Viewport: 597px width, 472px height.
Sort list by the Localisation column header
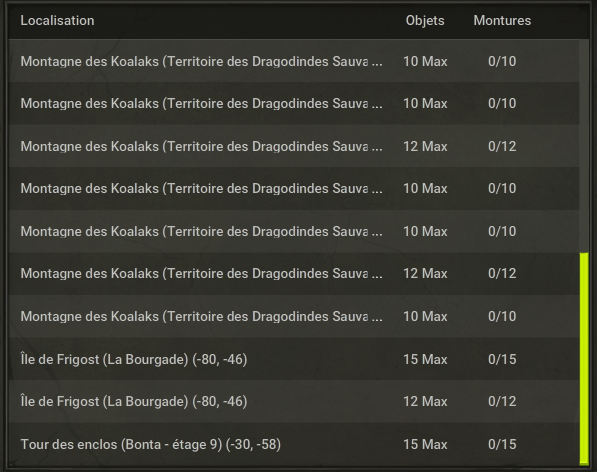(57, 21)
